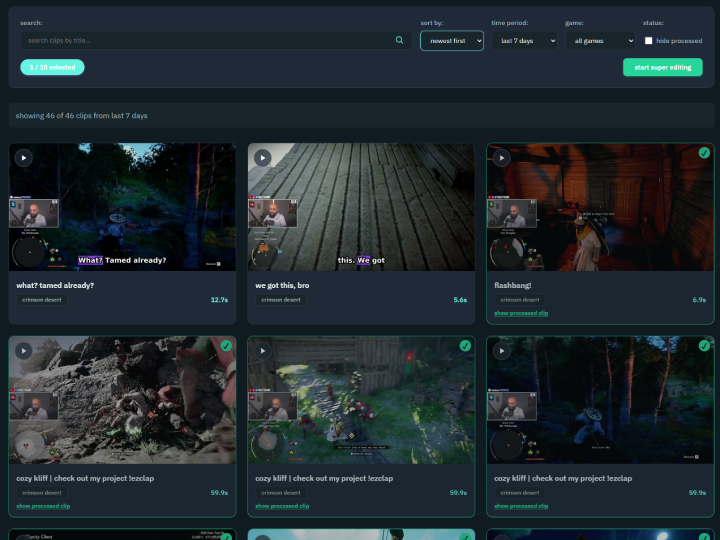Click the "1 / 10 selected" badge

52,67
